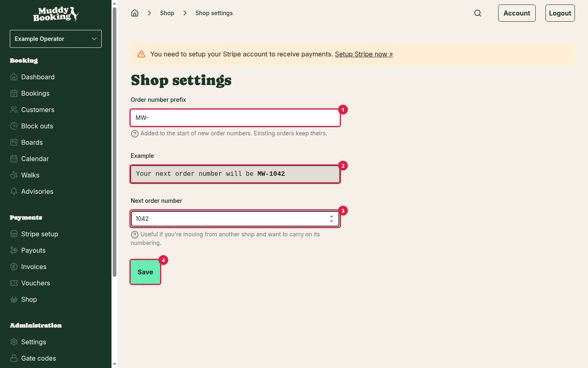Decrease next order number with down arrow
588x368 pixels.
click(x=332, y=221)
